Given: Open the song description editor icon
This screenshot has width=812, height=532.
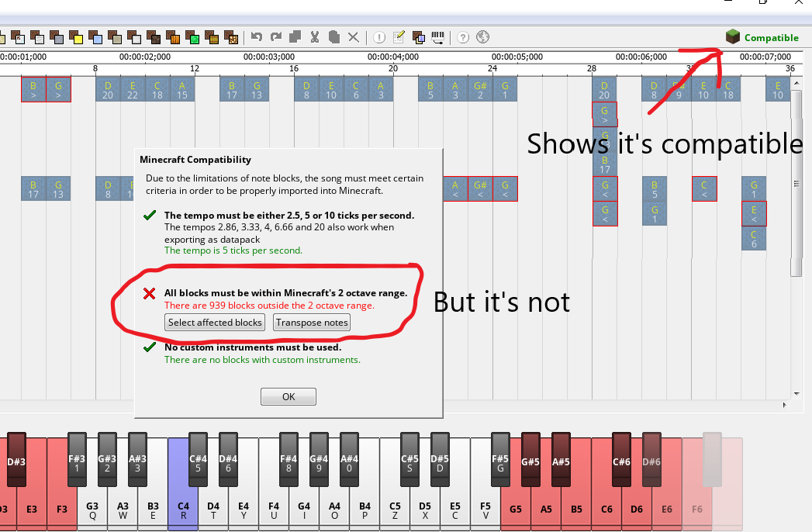Looking at the screenshot, I should coord(399,36).
